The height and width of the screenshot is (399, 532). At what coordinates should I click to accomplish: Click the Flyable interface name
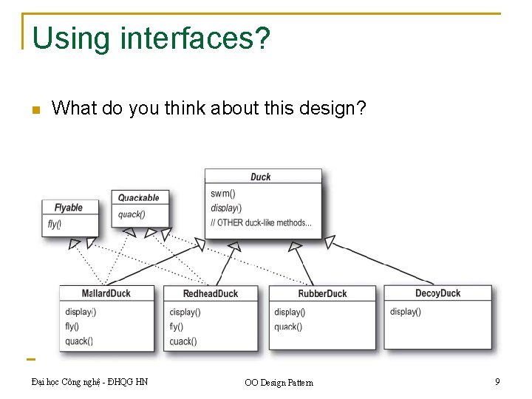[69, 208]
